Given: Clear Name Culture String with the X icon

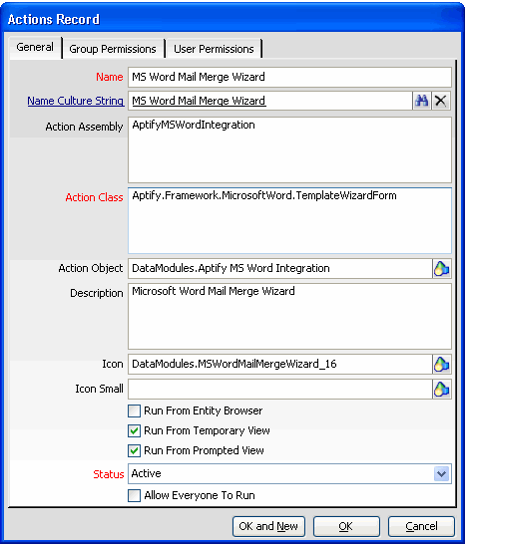Looking at the screenshot, I should pos(441,101).
